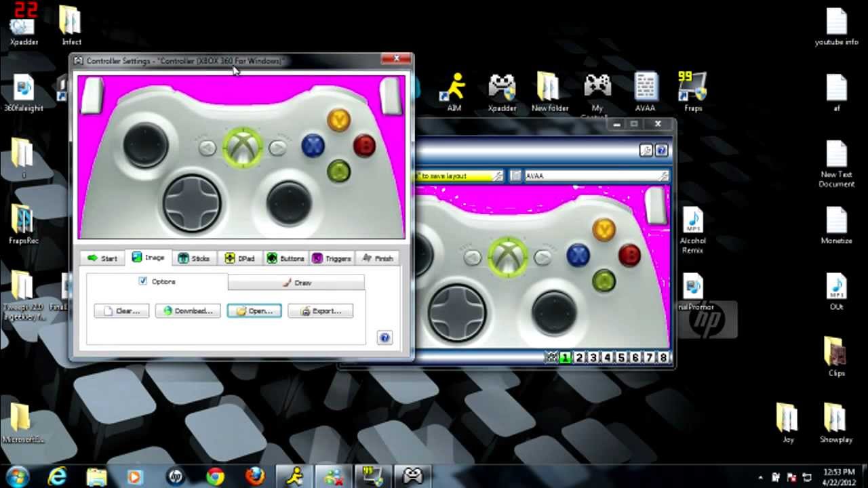
Task: Launch Internet Explorer from taskbar
Action: pos(58,476)
